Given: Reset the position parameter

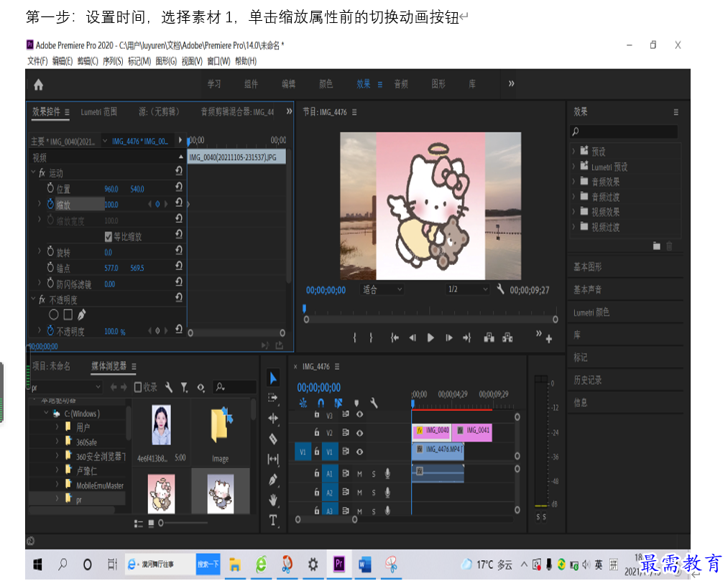Looking at the screenshot, I should [179, 187].
